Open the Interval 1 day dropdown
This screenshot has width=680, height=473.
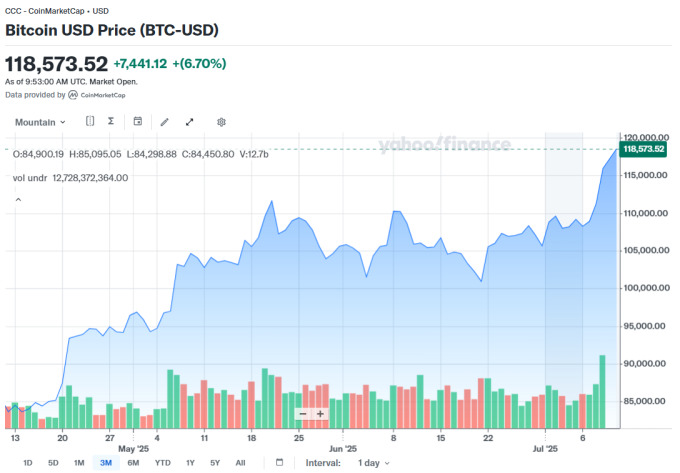coord(373,463)
